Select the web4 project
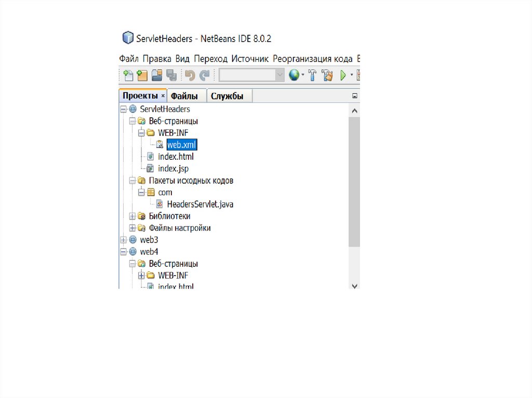532x398 pixels. (x=149, y=252)
